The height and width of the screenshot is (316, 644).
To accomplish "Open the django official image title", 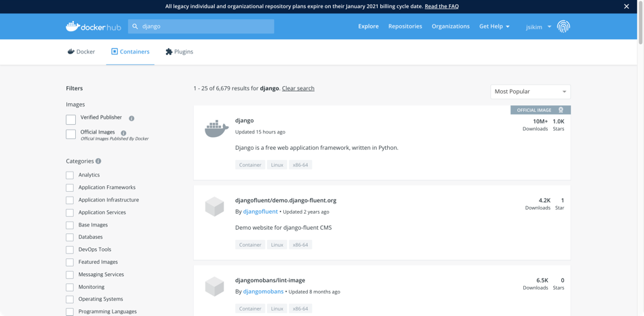I will 244,121.
